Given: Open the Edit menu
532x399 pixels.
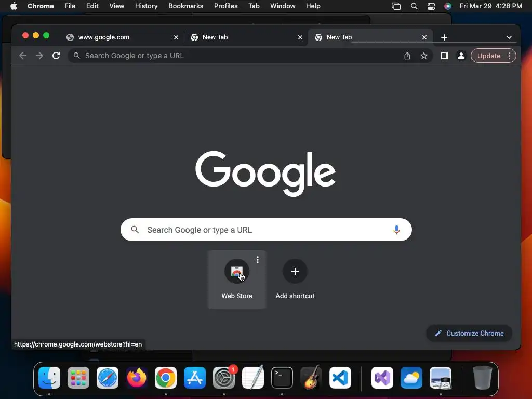Looking at the screenshot, I should point(92,6).
